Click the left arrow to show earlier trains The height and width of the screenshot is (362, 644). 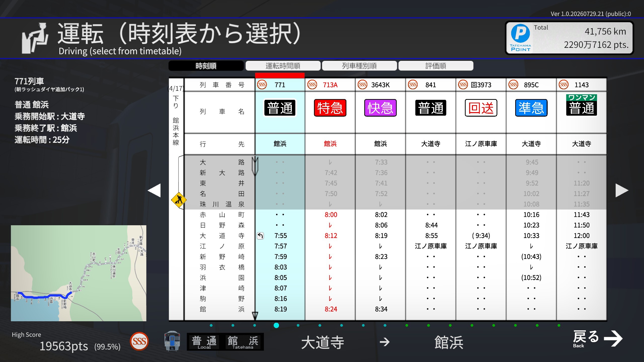coord(154,190)
